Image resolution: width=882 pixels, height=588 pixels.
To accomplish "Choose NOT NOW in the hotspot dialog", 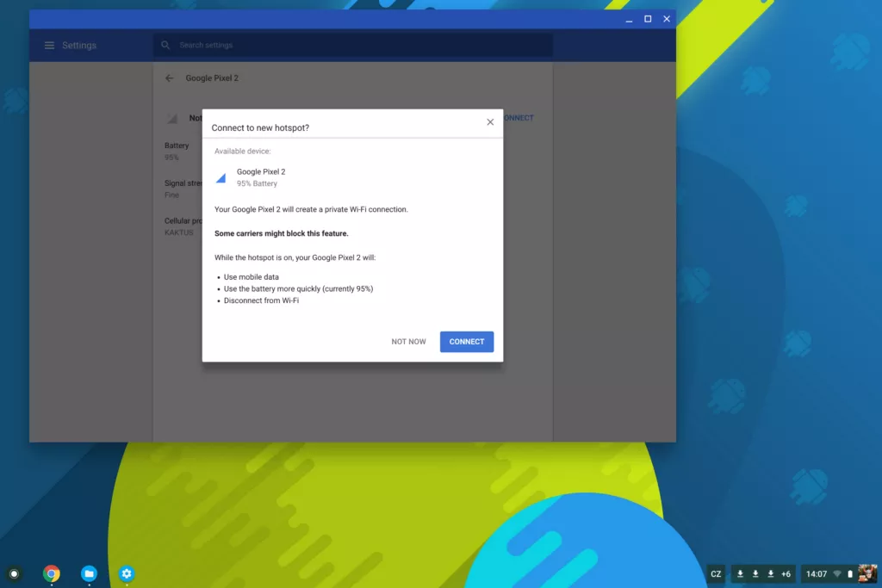I will click(408, 342).
